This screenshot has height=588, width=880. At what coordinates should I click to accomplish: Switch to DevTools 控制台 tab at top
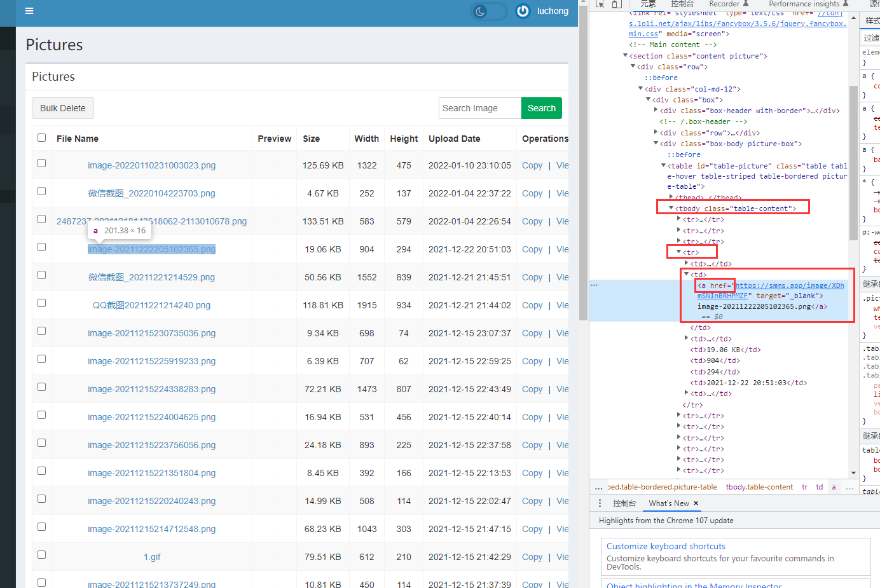[x=682, y=4]
